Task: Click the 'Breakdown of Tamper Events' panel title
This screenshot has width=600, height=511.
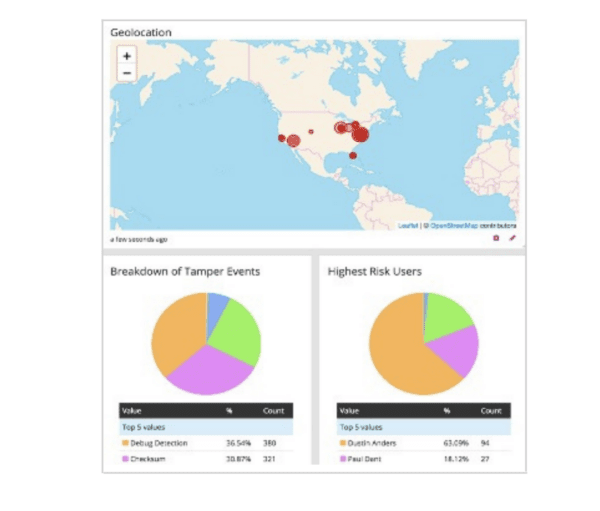Action: coord(185,271)
